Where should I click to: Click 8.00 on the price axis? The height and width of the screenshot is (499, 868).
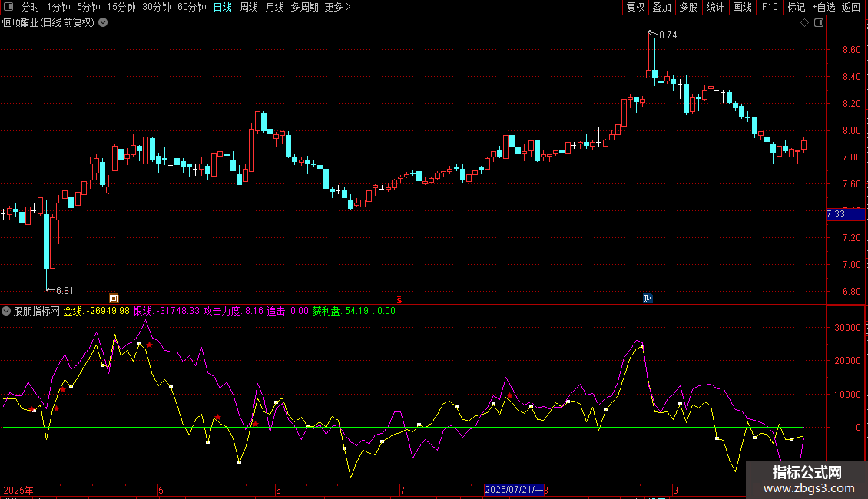coord(851,131)
